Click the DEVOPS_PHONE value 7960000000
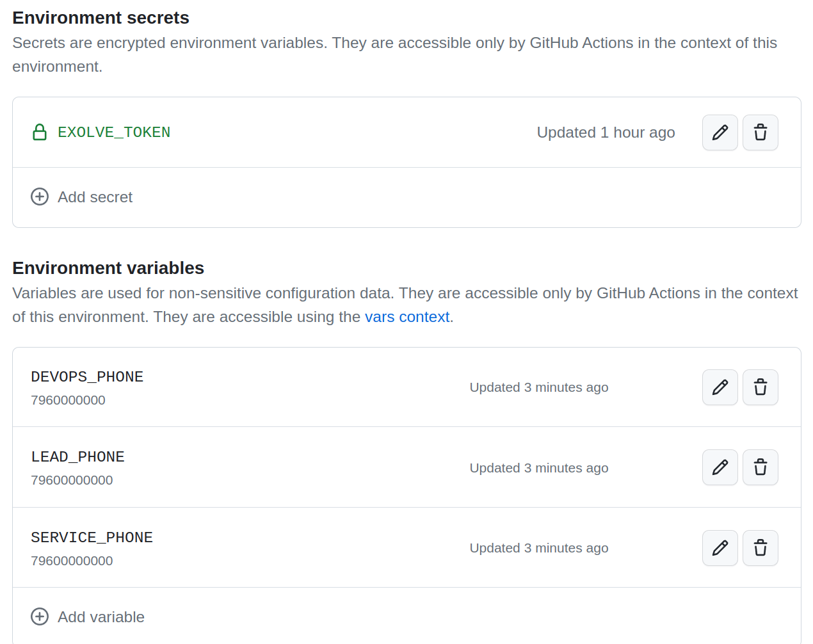This screenshot has height=644, width=813. tap(68, 400)
